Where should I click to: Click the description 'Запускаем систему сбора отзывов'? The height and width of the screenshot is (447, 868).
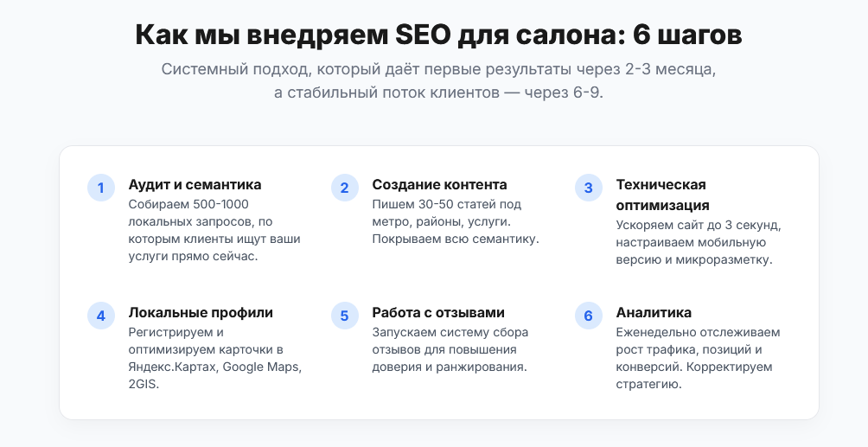click(450, 349)
